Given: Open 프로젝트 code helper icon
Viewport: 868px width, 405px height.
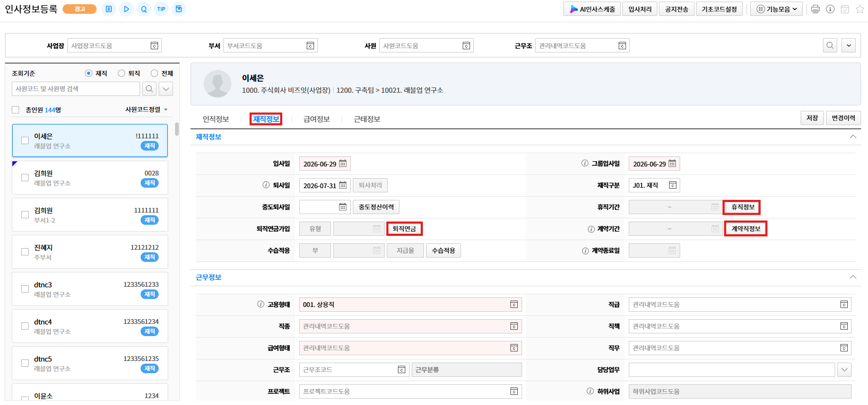Looking at the screenshot, I should (514, 392).
